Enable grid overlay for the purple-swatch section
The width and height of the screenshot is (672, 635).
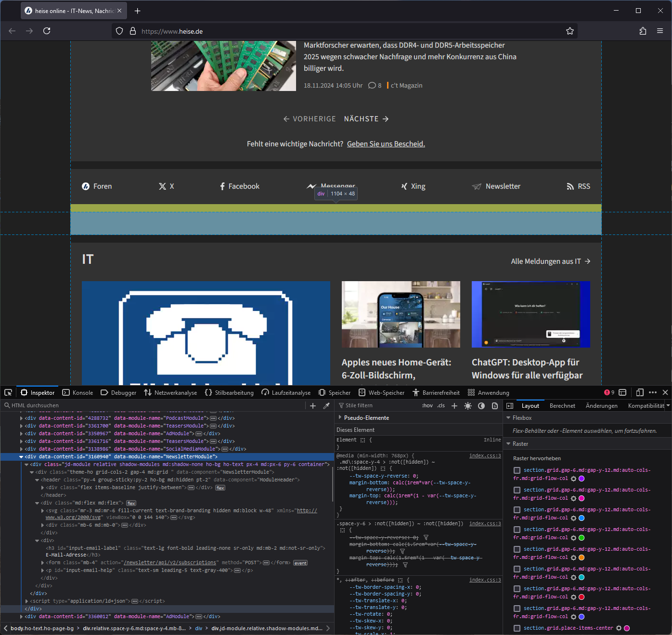(x=517, y=470)
